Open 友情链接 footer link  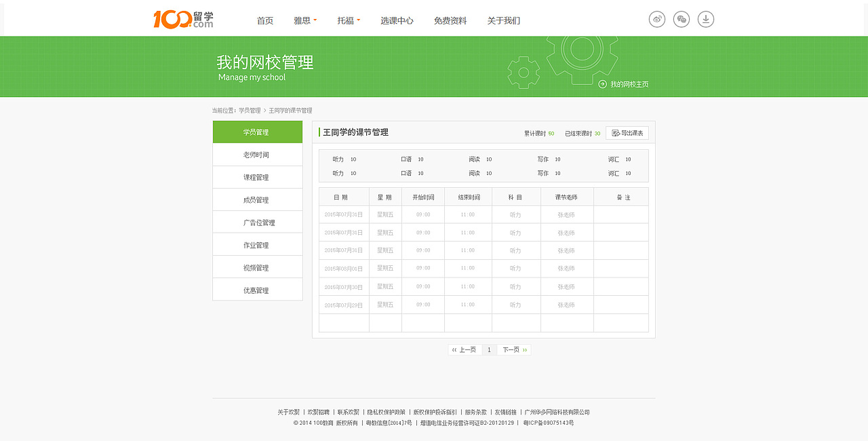pos(506,412)
